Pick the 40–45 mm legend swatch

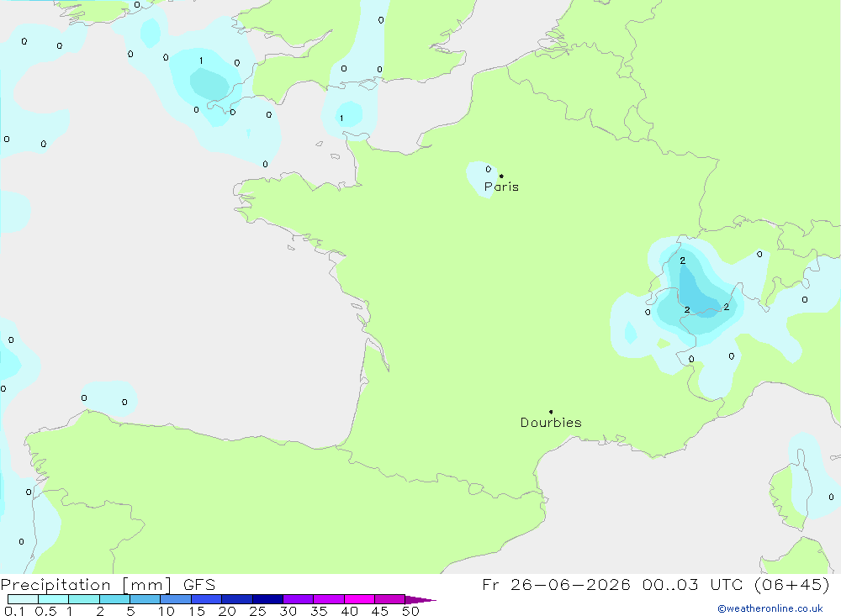click(x=359, y=599)
